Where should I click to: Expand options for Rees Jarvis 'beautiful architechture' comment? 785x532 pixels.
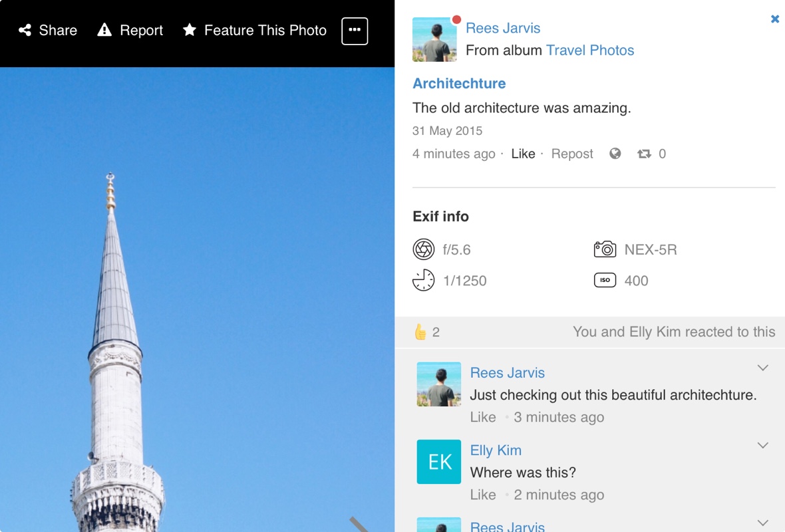(x=762, y=368)
